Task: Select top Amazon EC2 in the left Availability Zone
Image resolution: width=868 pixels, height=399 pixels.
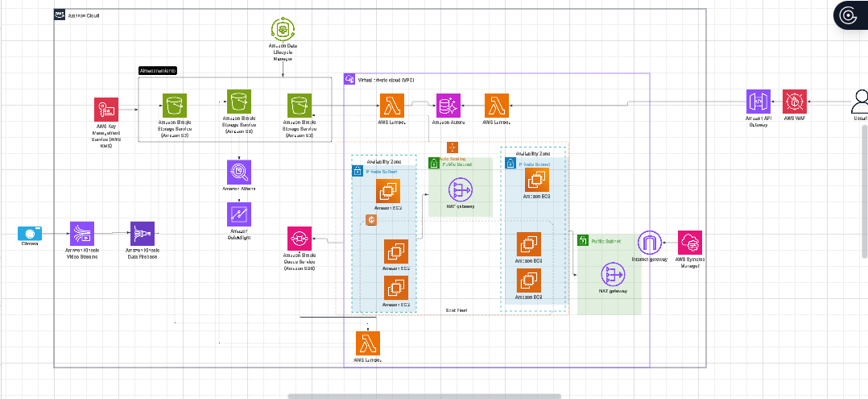Action: 387,190
